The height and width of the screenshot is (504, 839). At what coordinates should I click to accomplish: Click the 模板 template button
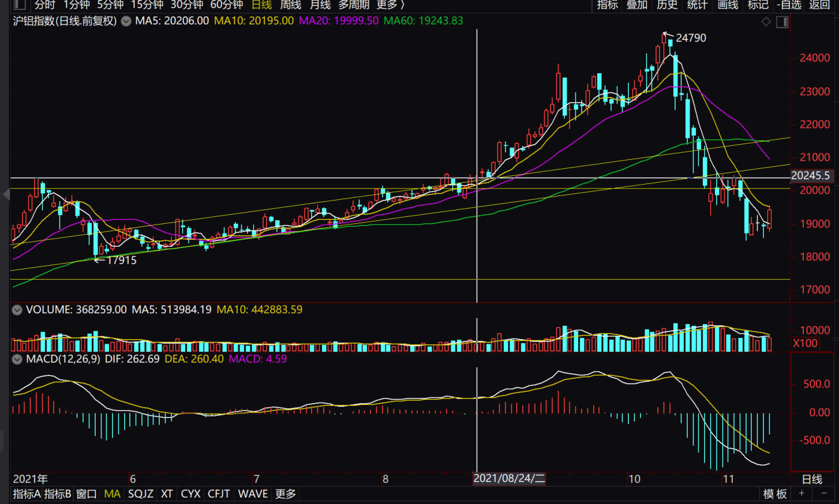pyautogui.click(x=774, y=494)
